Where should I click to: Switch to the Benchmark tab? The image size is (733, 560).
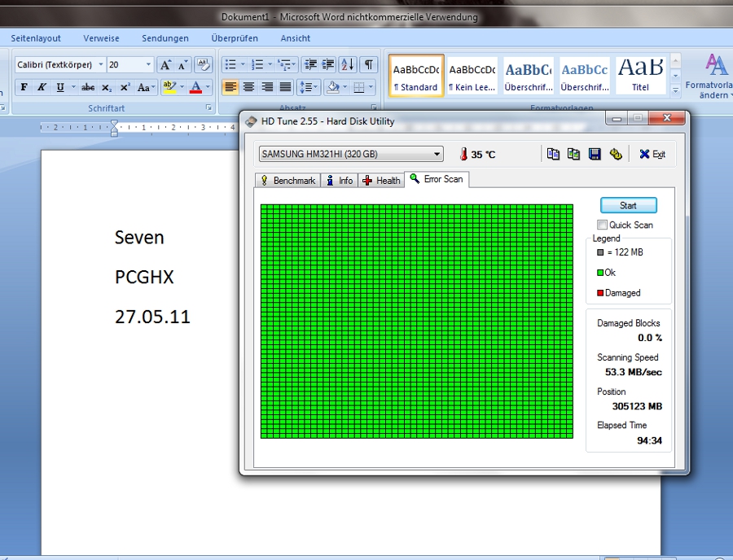tap(288, 181)
